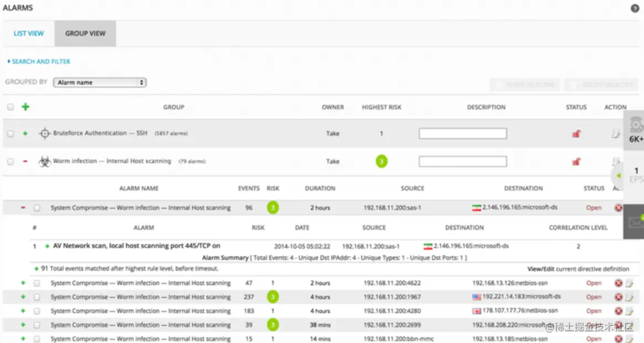The image size is (644, 343).
Task: Close the 96-event alarm with red X
Action: [x=618, y=208]
